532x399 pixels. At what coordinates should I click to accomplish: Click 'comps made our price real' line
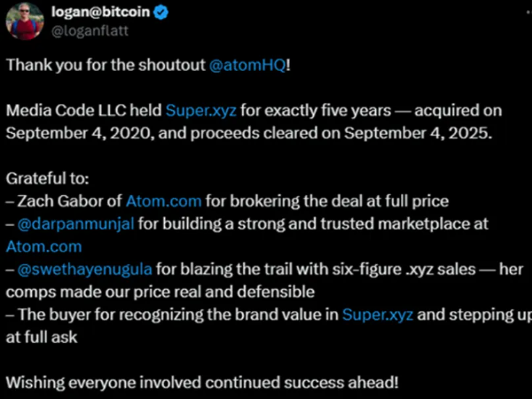pyautogui.click(x=160, y=292)
